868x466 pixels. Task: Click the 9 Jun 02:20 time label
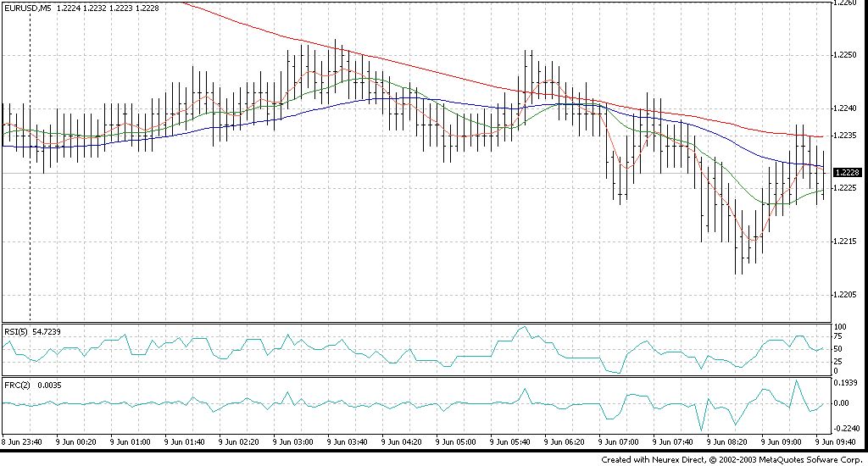click(238, 441)
